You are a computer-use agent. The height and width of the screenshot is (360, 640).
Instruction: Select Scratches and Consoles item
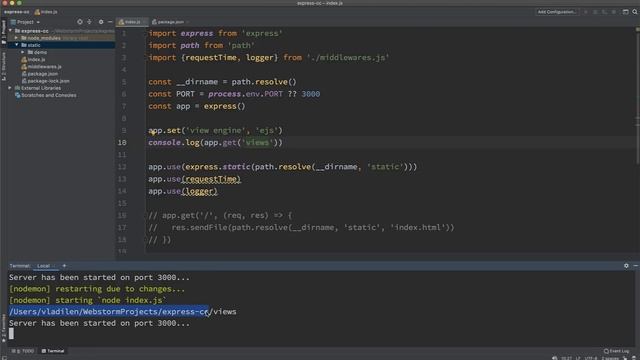click(x=46, y=95)
